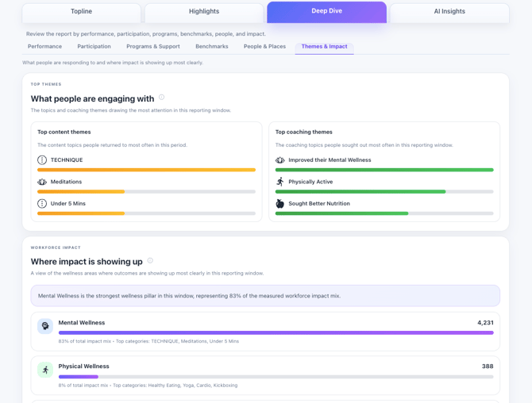532x403 pixels.
Task: Click the Under 5 Mins icon
Action: [x=42, y=203]
